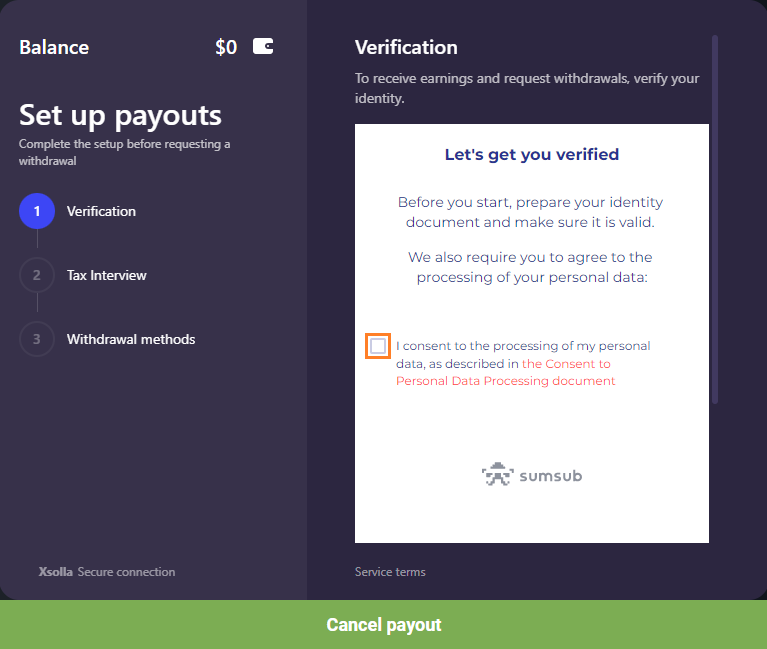Select the Verification step label
Screen dimensions: 767x649
pyautogui.click(x=101, y=211)
